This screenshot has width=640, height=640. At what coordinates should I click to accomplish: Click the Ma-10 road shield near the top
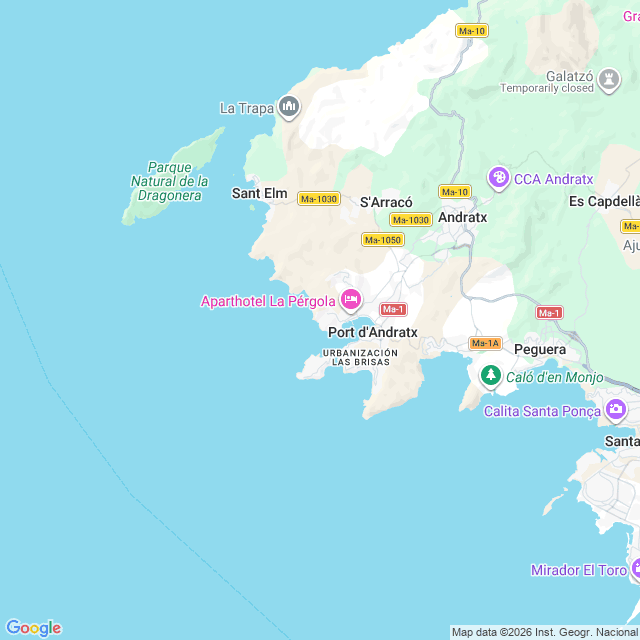472,31
